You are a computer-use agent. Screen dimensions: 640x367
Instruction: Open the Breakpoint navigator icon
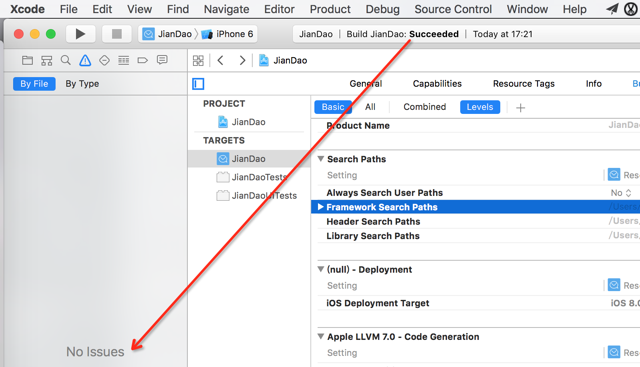click(142, 60)
